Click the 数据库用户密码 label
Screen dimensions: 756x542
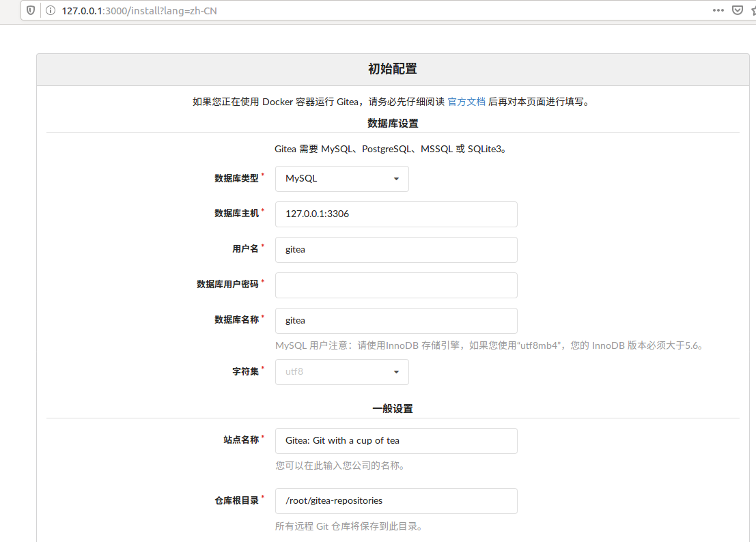pyautogui.click(x=227, y=284)
